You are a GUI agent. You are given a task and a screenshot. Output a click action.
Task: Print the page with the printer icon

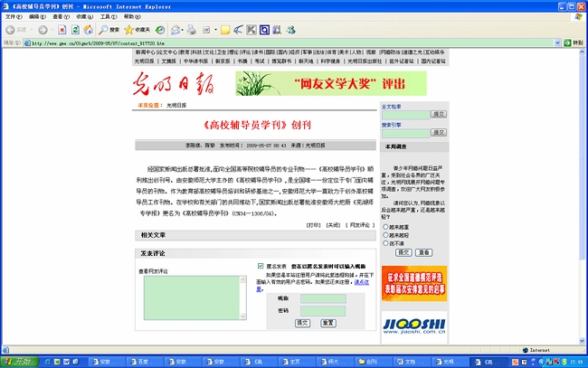tap(192, 30)
